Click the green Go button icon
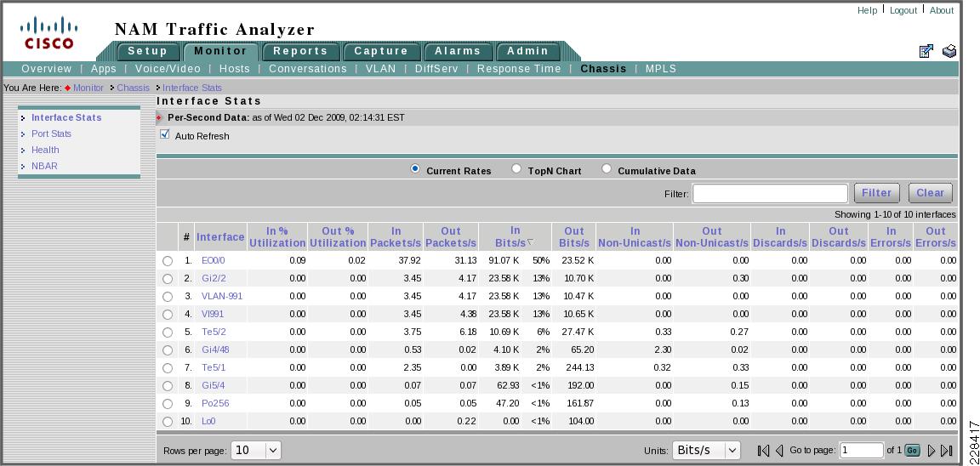980x466 pixels. 912,451
